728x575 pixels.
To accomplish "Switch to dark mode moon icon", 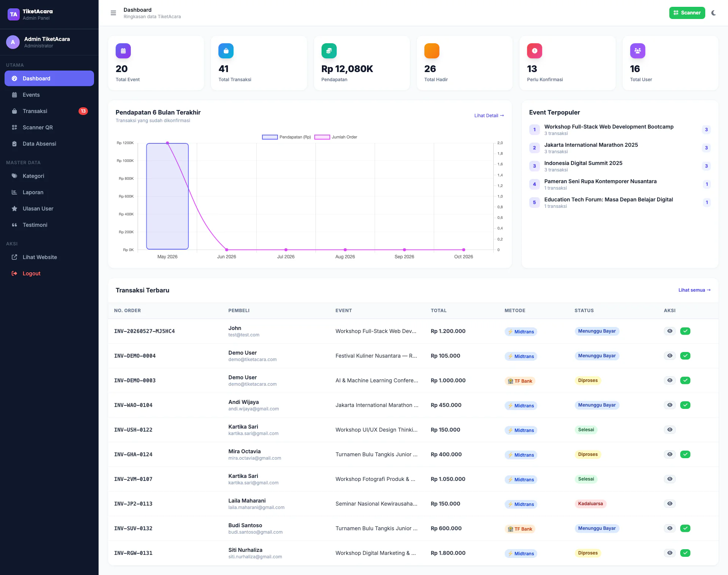I will click(x=714, y=13).
